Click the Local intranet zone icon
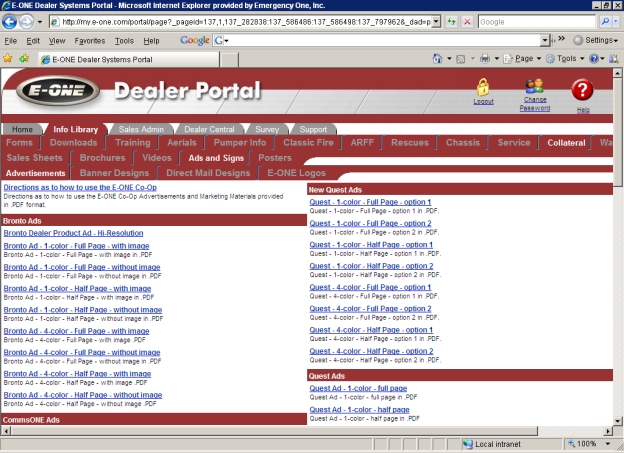The image size is (624, 453). (x=468, y=444)
